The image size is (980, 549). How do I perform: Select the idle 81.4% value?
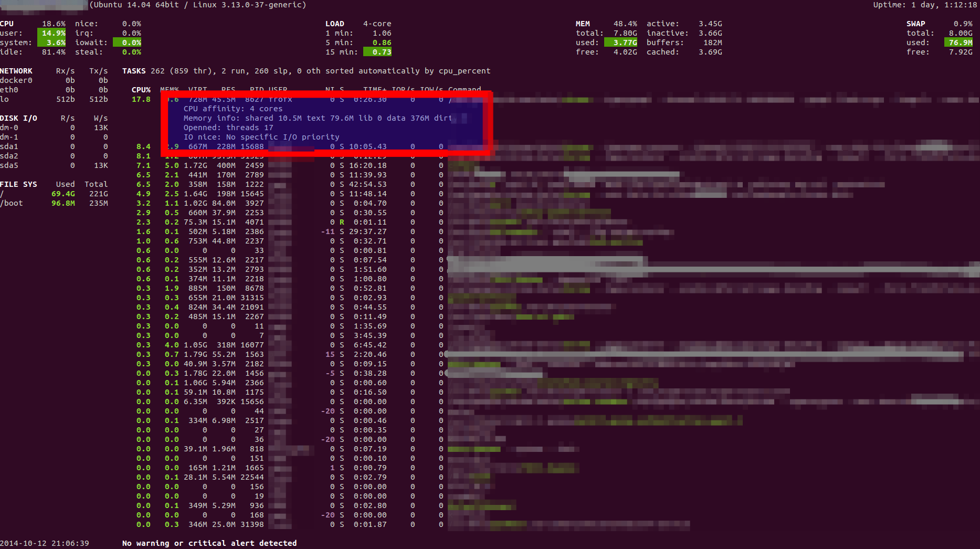[54, 52]
